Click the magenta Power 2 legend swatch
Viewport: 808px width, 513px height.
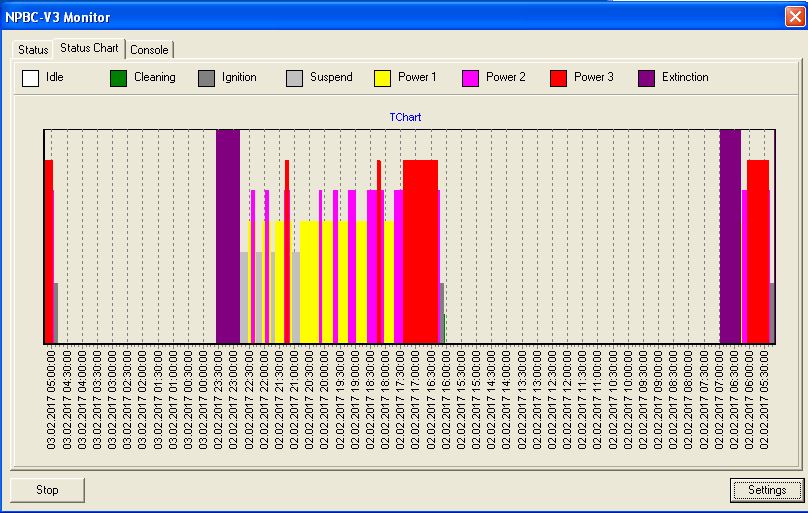[470, 78]
